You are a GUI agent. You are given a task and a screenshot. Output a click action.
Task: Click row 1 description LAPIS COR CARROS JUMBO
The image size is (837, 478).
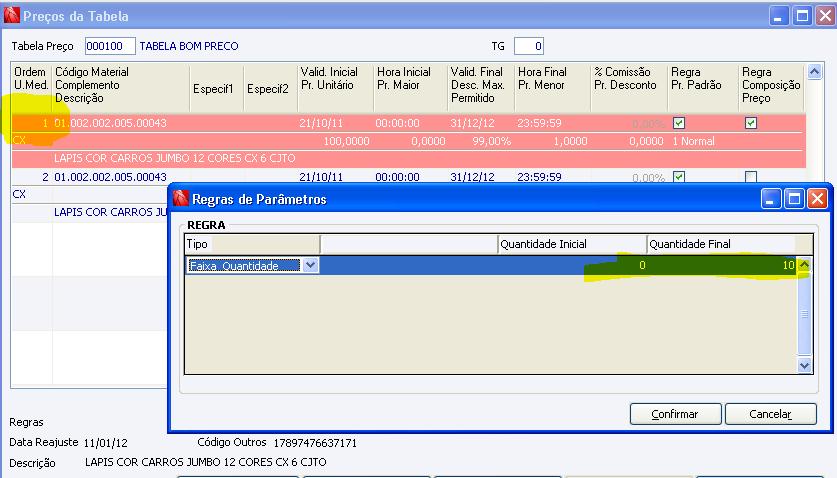coord(175,159)
